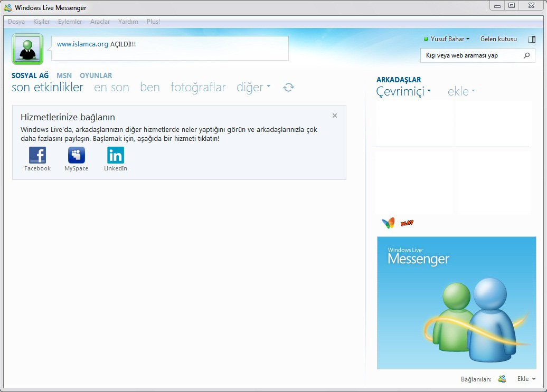Minimize the Windows Live Messenger window
The height and width of the screenshot is (392, 547).
point(497,6)
